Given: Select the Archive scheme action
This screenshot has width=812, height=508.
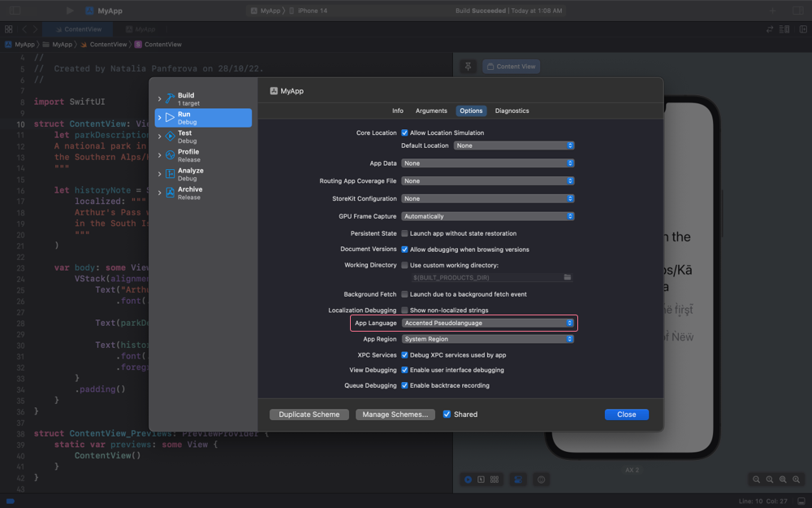Looking at the screenshot, I should pos(203,193).
